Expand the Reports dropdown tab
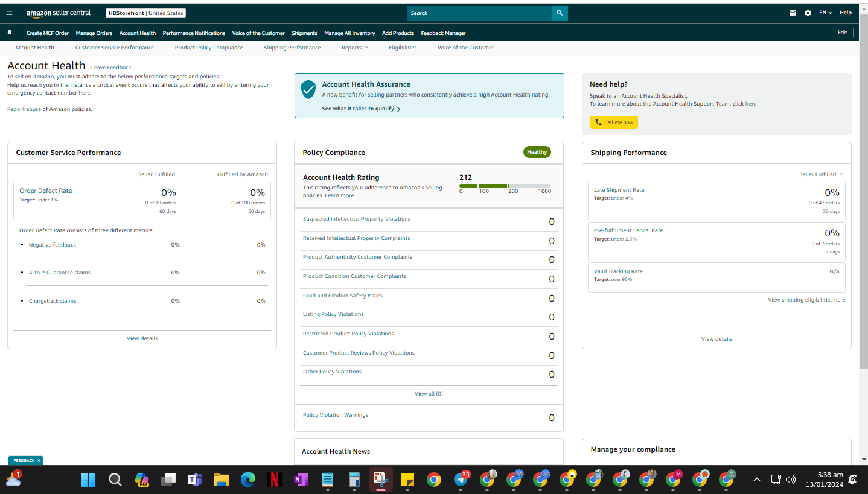Image resolution: width=868 pixels, height=494 pixels. point(355,48)
